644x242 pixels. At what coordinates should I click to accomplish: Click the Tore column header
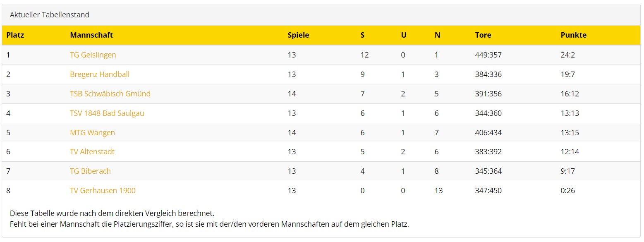click(483, 35)
